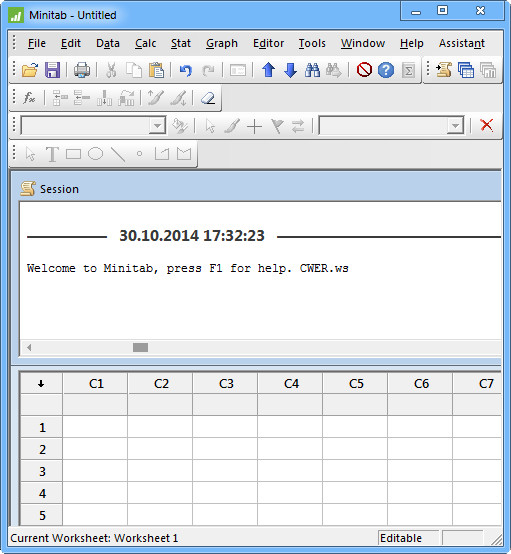
Task: Click the red Cancel circle icon
Action: click(364, 70)
